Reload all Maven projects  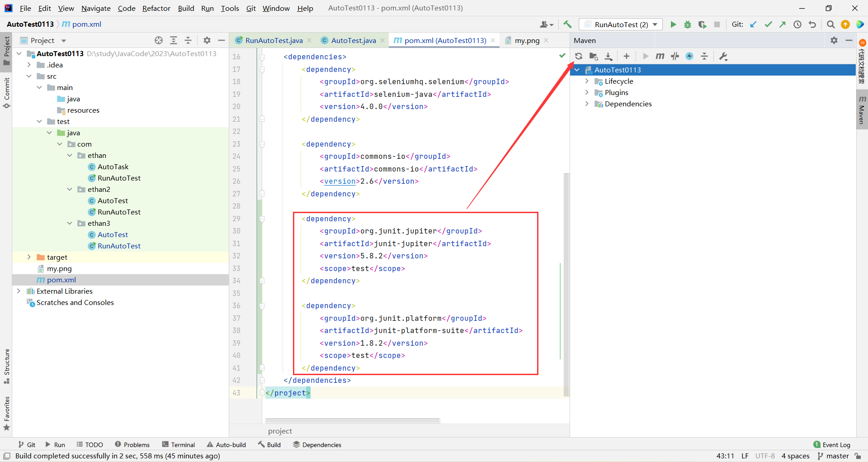pos(579,56)
